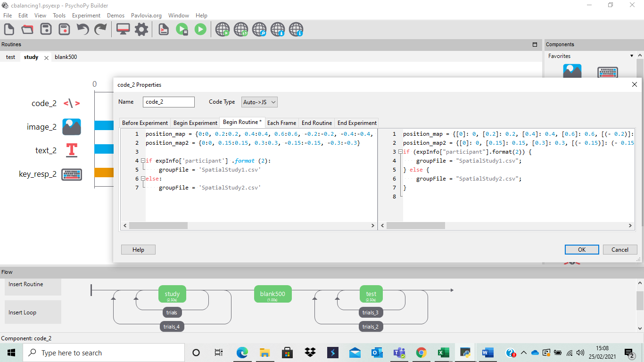Image resolution: width=644 pixels, height=362 pixels.
Task: Switch to the Each Frame tab
Action: (x=281, y=123)
